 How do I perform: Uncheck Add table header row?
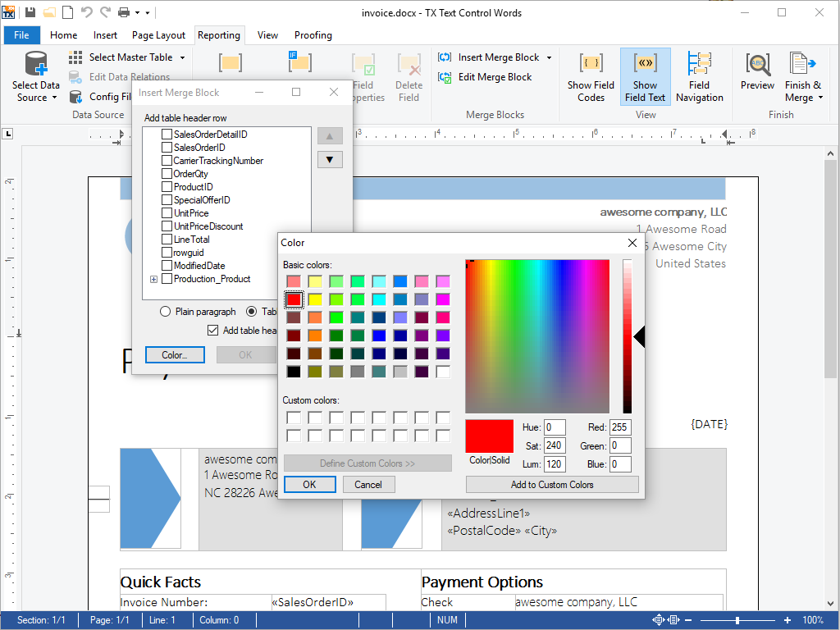point(213,331)
